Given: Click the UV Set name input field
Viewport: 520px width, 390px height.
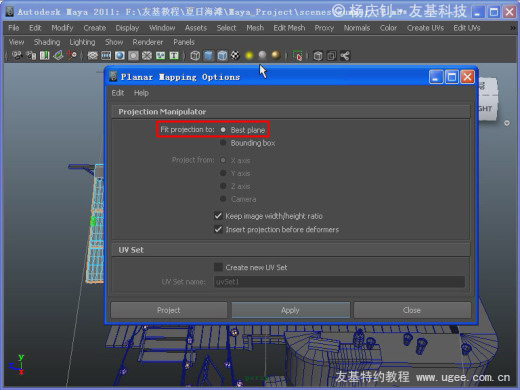Looking at the screenshot, I should coord(339,282).
